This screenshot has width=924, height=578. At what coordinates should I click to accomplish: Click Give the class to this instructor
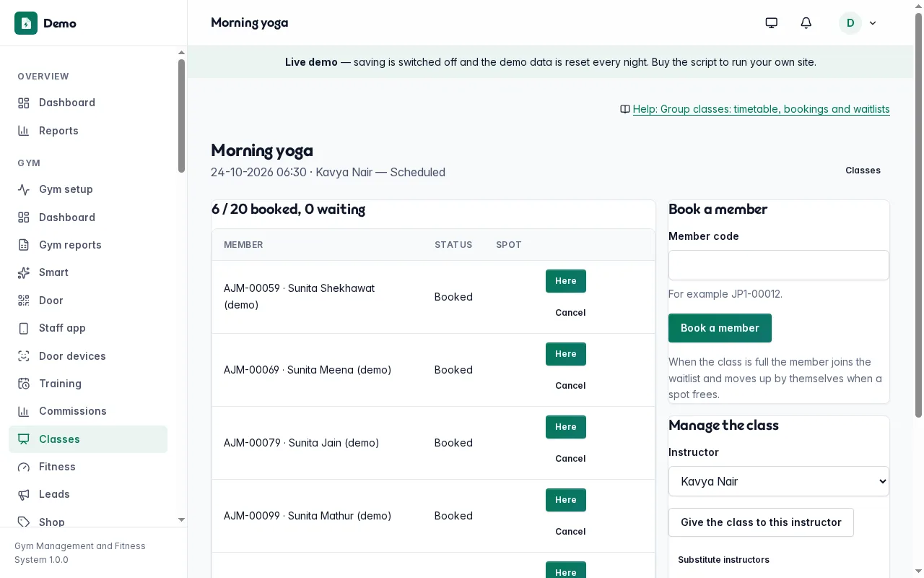click(x=761, y=522)
